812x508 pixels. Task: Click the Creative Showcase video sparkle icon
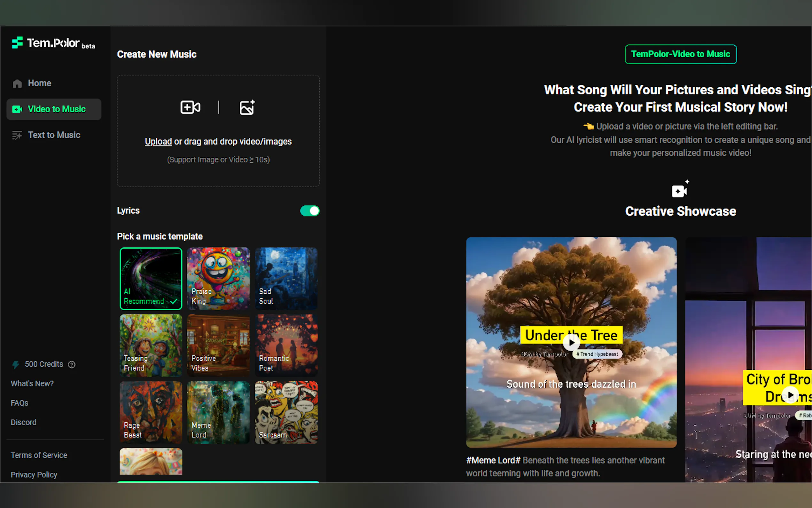(680, 189)
